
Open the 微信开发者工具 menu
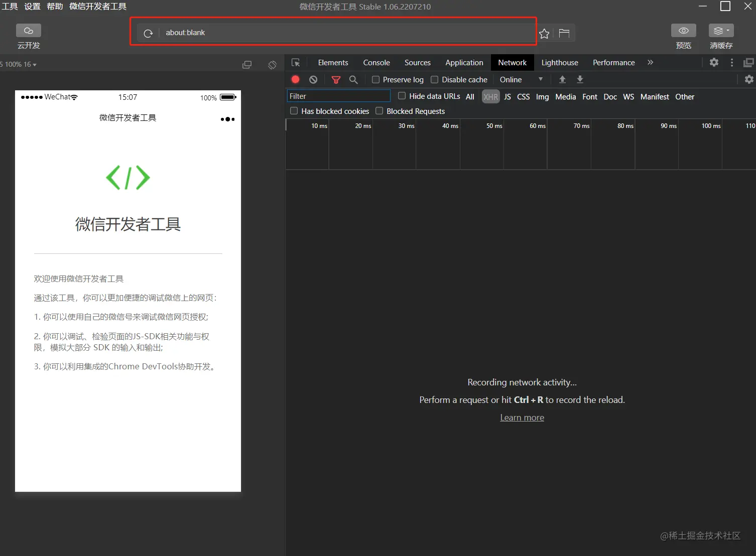(98, 7)
